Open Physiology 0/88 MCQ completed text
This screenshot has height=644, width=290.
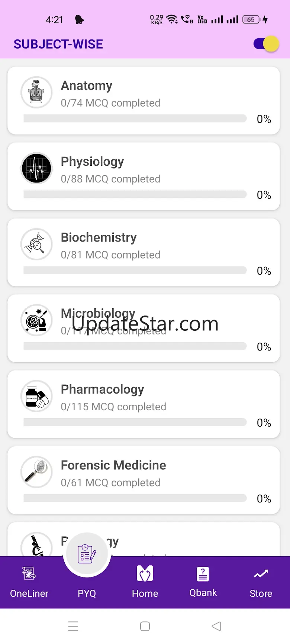click(x=110, y=179)
